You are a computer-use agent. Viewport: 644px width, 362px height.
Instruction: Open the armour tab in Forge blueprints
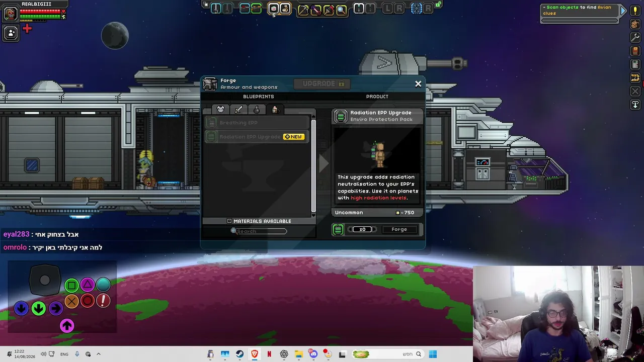coord(220,109)
